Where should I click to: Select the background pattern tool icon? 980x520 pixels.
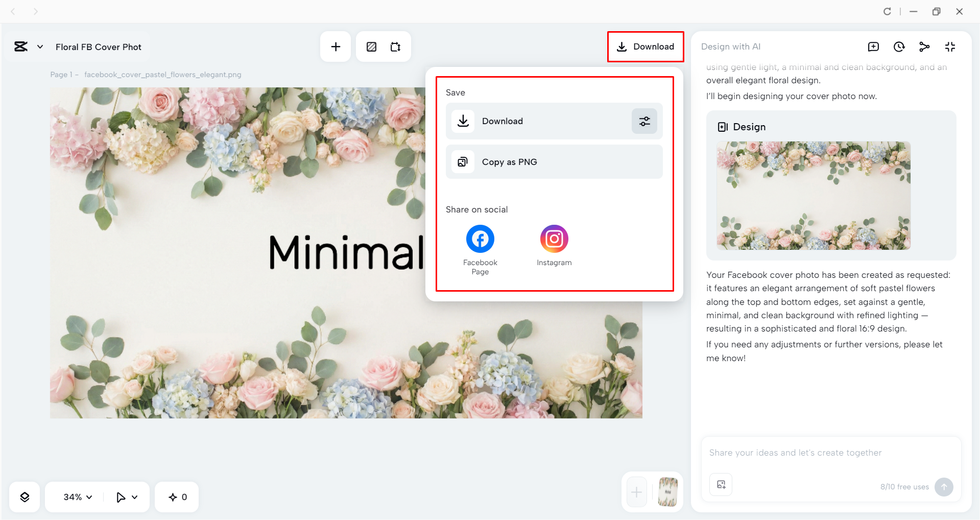(372, 47)
